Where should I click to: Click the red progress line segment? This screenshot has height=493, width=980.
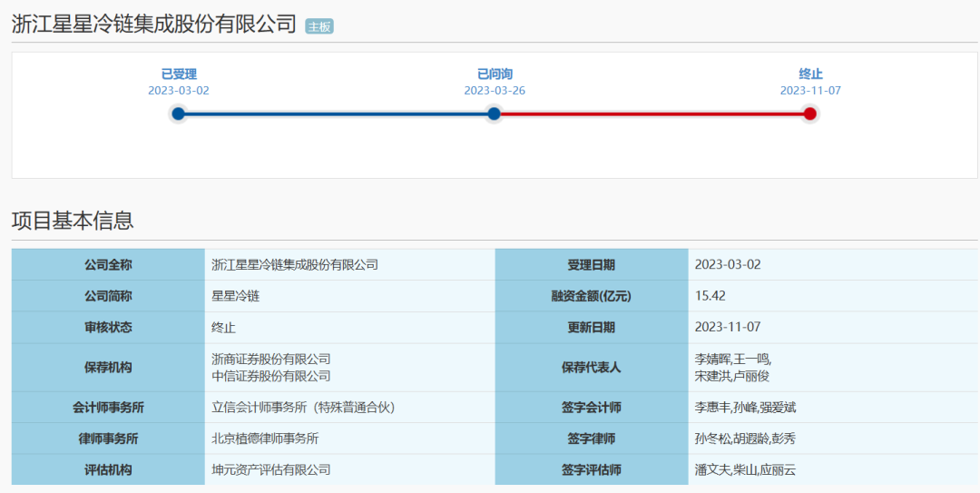coord(652,113)
